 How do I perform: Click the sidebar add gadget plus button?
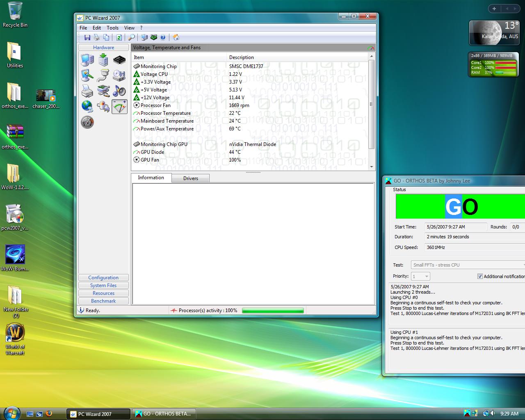494,9
